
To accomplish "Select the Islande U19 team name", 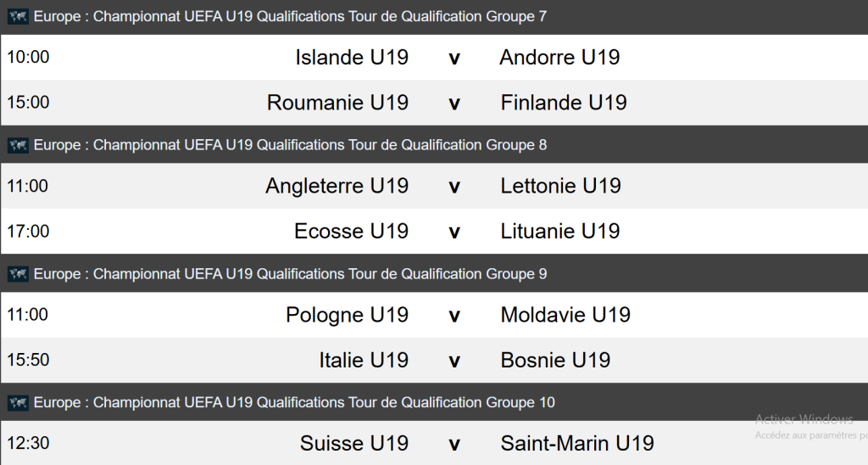I will (x=352, y=58).
